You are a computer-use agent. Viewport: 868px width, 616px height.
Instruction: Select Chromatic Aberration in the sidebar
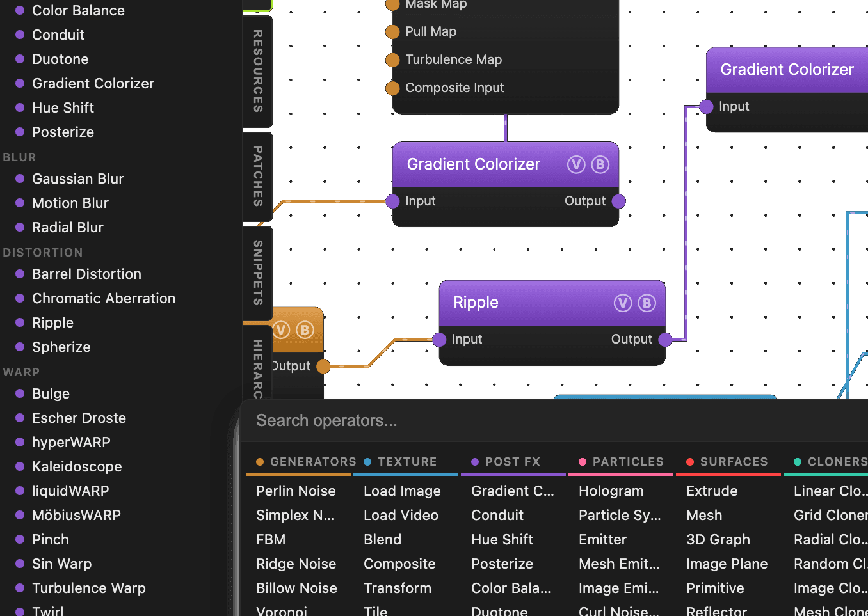tap(104, 299)
